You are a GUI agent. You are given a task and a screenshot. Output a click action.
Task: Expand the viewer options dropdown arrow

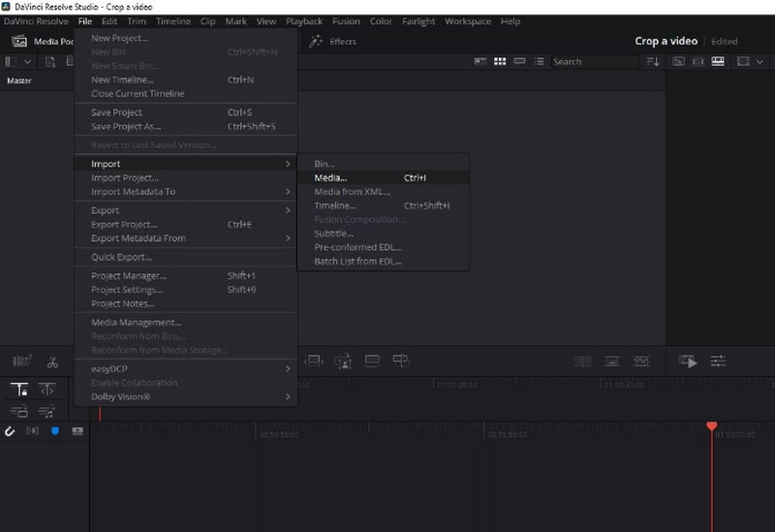pyautogui.click(x=759, y=62)
